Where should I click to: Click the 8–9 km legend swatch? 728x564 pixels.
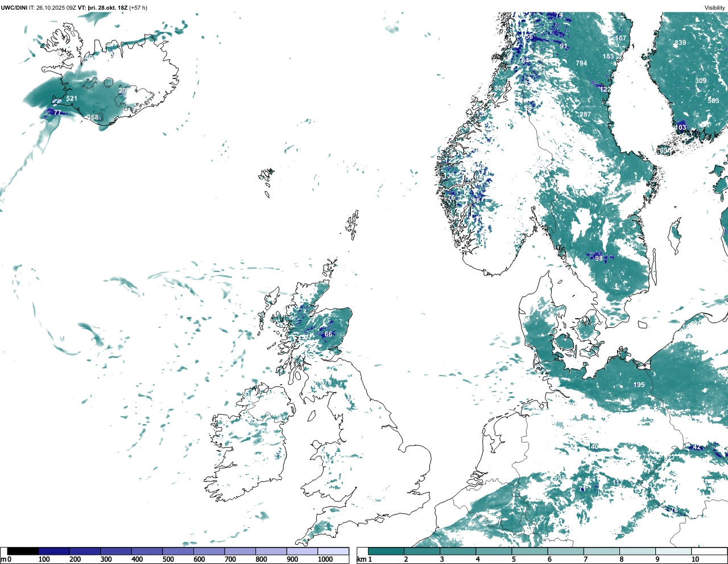tap(637, 551)
